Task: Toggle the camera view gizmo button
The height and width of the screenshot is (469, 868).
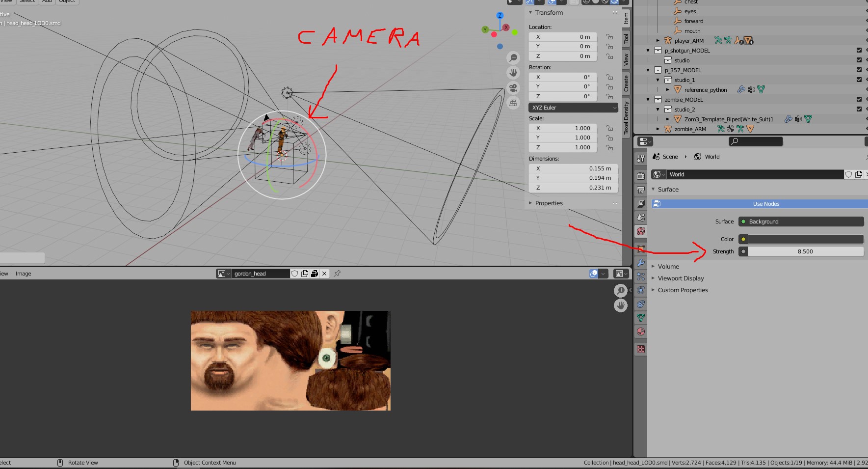Action: click(x=513, y=88)
